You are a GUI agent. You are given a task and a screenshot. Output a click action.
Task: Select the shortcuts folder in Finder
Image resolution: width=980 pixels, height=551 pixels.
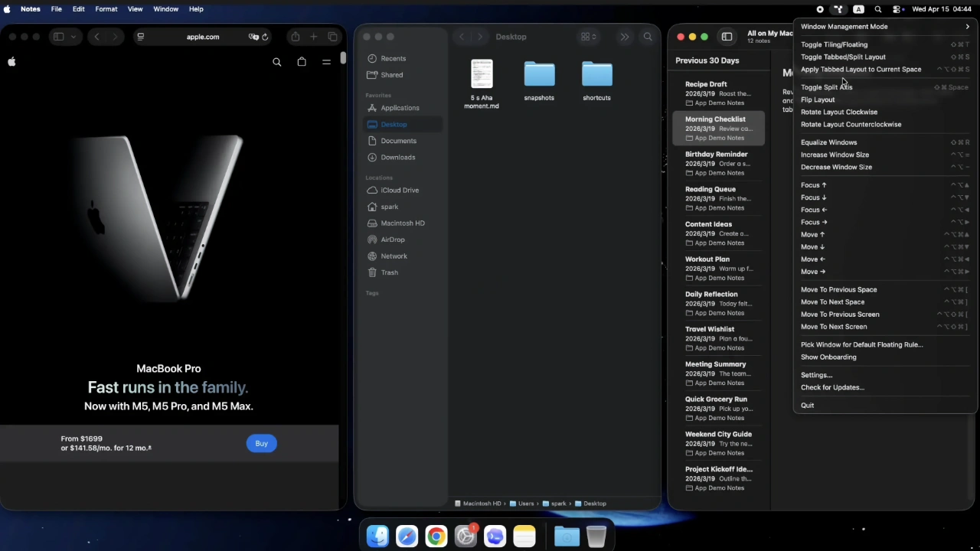pos(596,81)
